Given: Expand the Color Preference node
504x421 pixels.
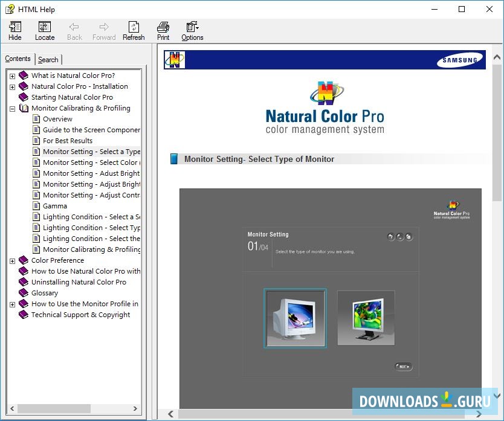Looking at the screenshot, I should tap(12, 261).
